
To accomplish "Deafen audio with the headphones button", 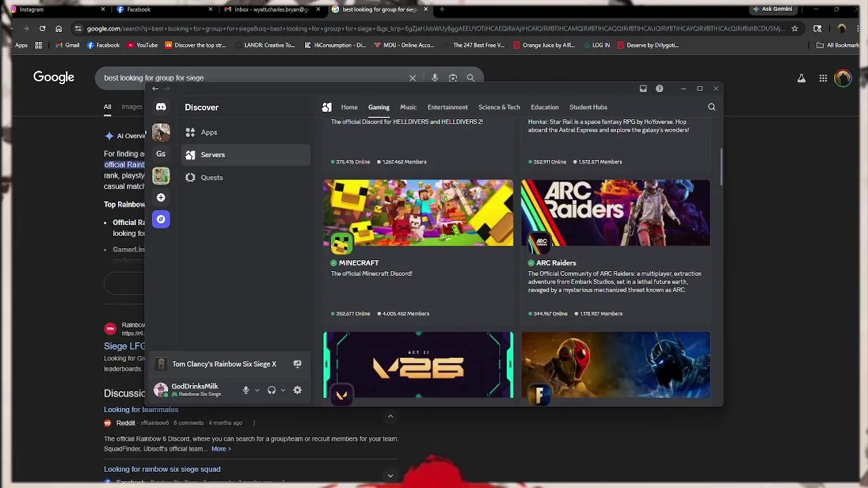I will [x=271, y=390].
